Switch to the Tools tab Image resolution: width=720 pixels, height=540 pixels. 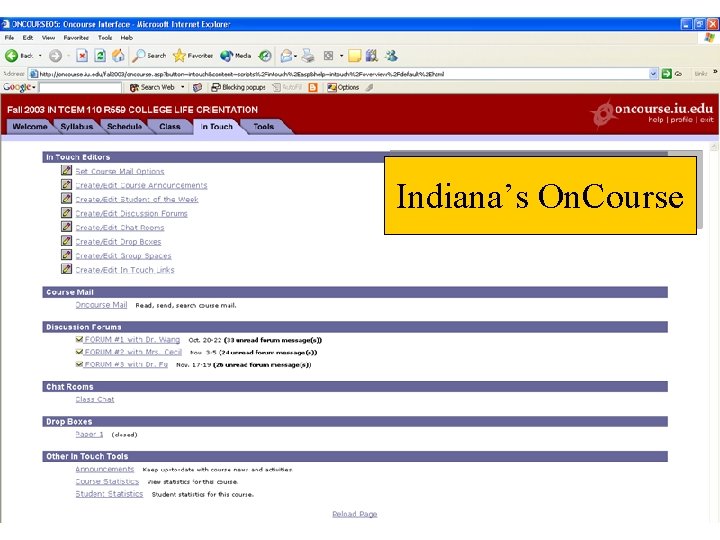(264, 126)
